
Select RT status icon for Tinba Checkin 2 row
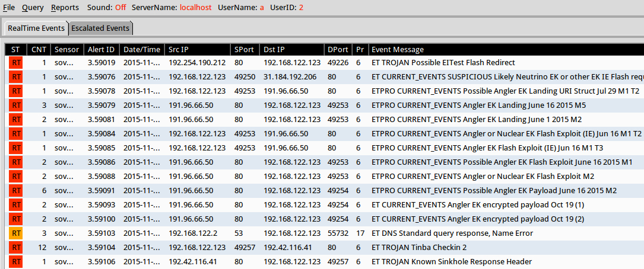pyautogui.click(x=16, y=247)
